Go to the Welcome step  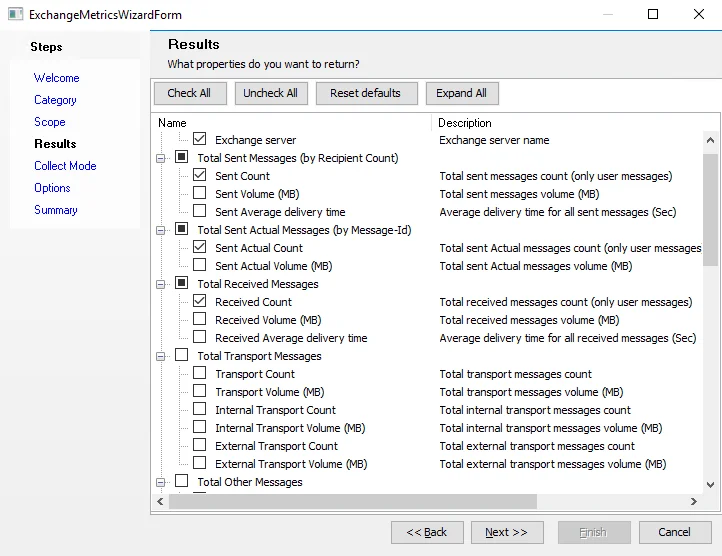click(57, 78)
